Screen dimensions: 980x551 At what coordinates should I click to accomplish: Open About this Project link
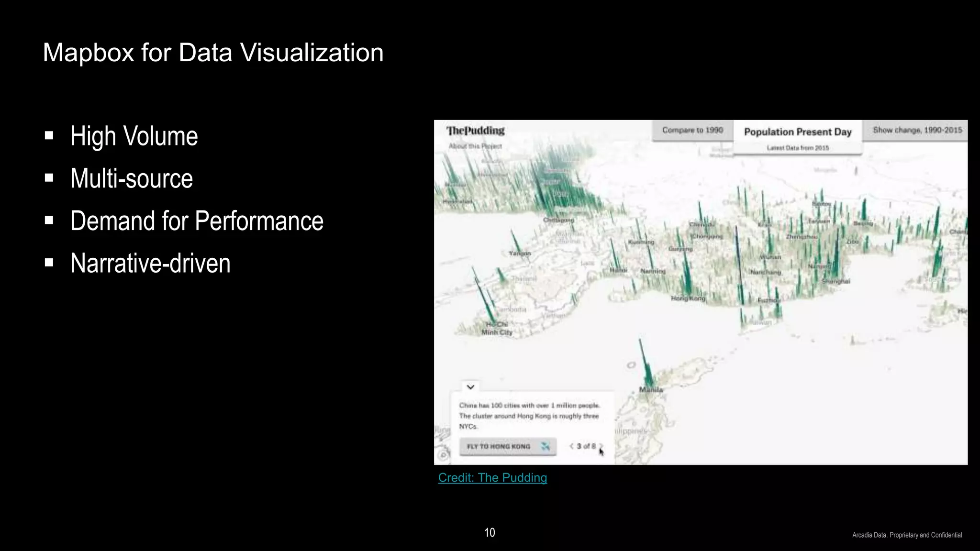point(475,146)
